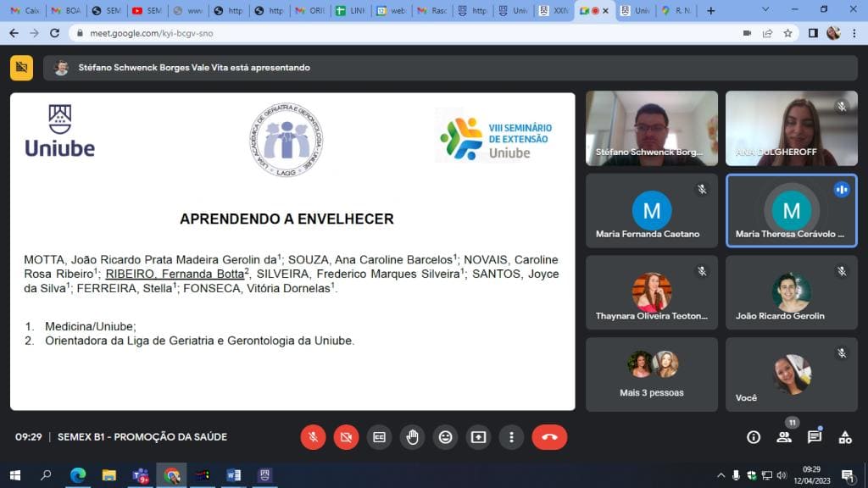Expand the tab search dropdown arrow
This screenshot has height=488, width=868.
[765, 10]
